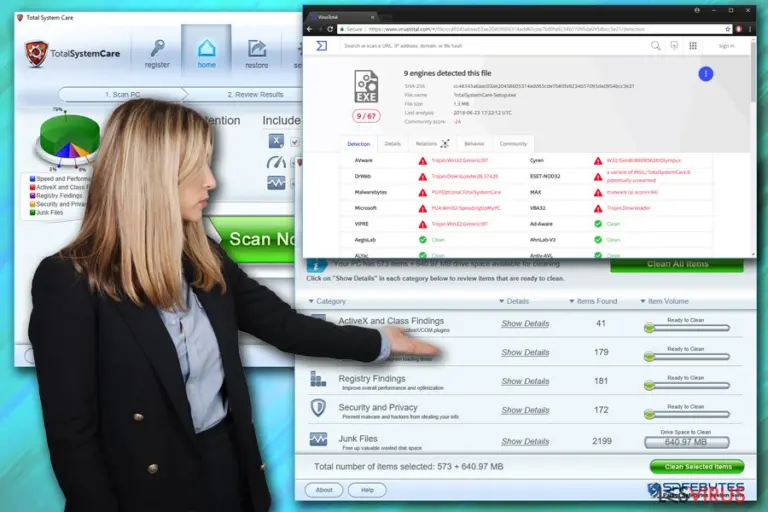The height and width of the screenshot is (512, 768).
Task: Show Details for Junk Files
Action: (x=525, y=442)
